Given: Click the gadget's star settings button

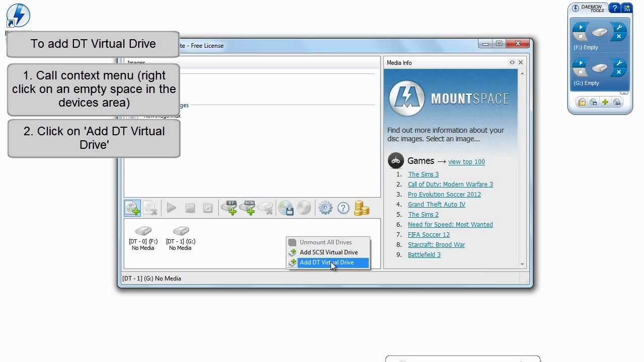Looking at the screenshot, I should pyautogui.click(x=627, y=8).
